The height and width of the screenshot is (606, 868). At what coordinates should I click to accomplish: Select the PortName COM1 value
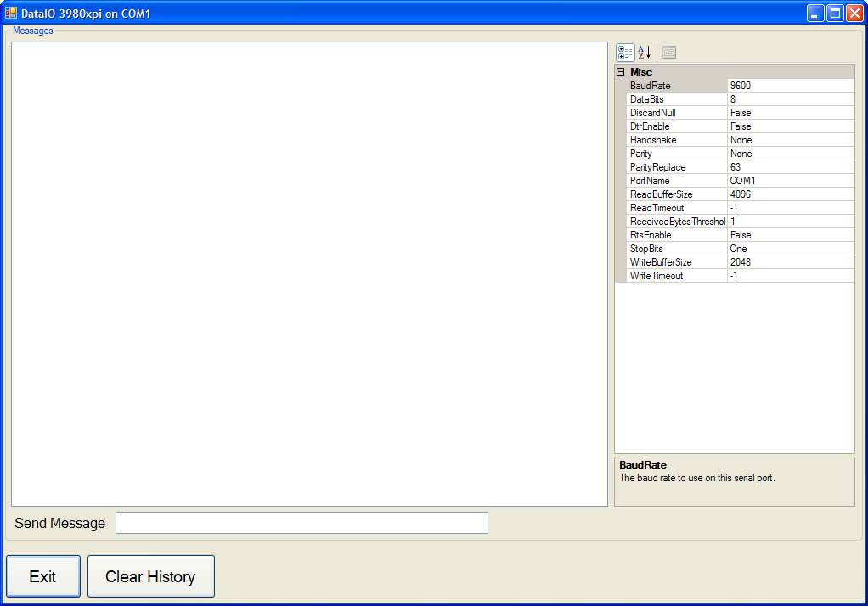791,181
